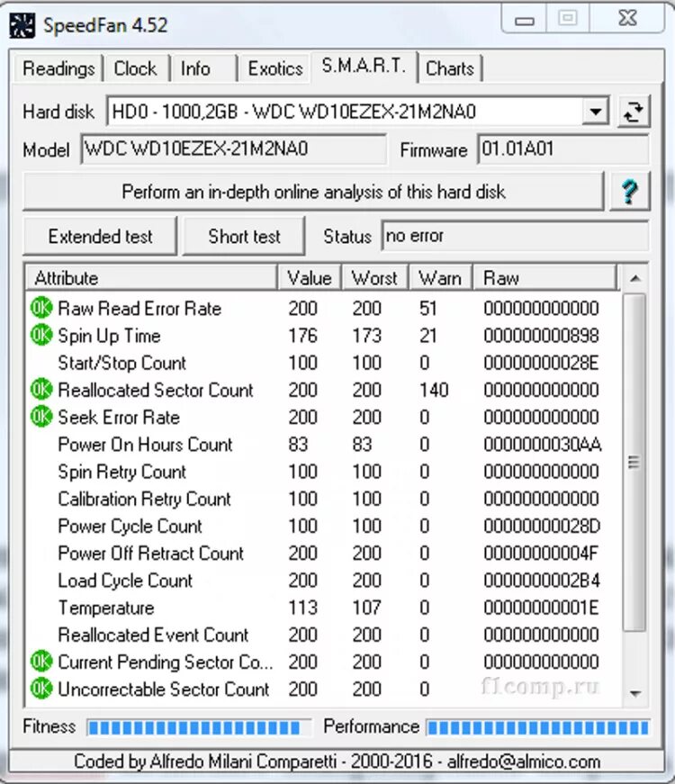Click the refresh hard disk list icon
This screenshot has width=675, height=784.
point(634,112)
